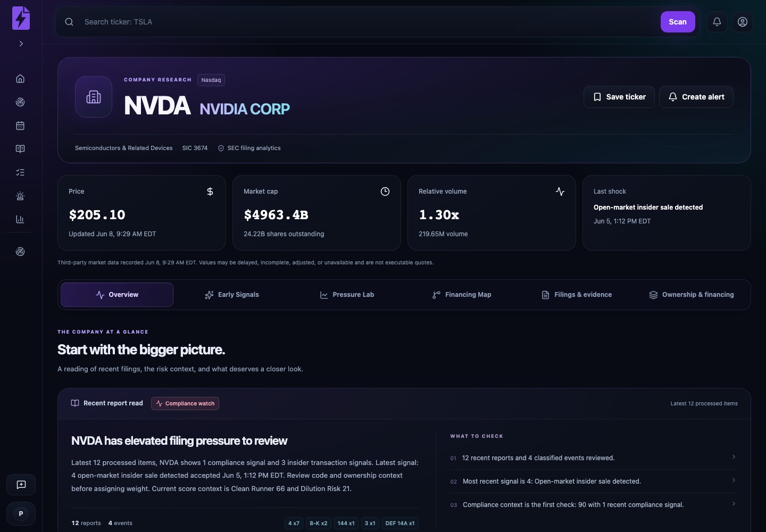Open the P profile avatar in the sidebar

(21, 513)
